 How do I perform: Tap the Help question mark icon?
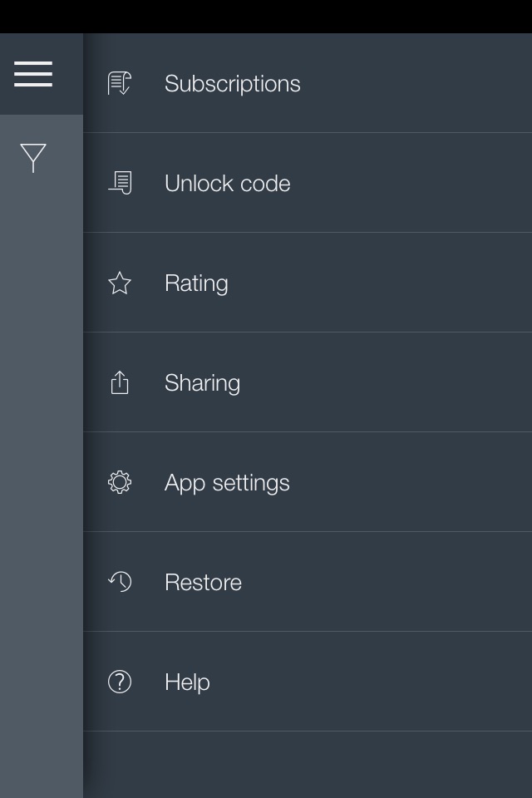click(120, 682)
